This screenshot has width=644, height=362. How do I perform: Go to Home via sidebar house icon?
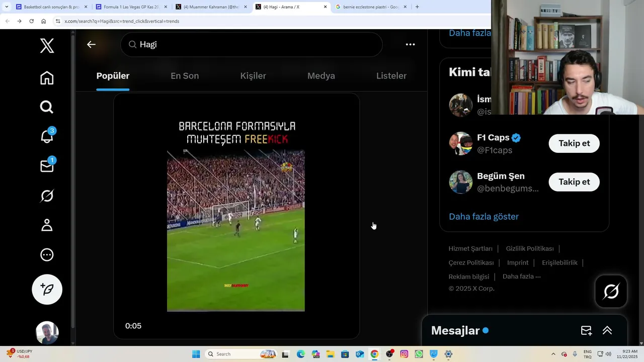47,78
